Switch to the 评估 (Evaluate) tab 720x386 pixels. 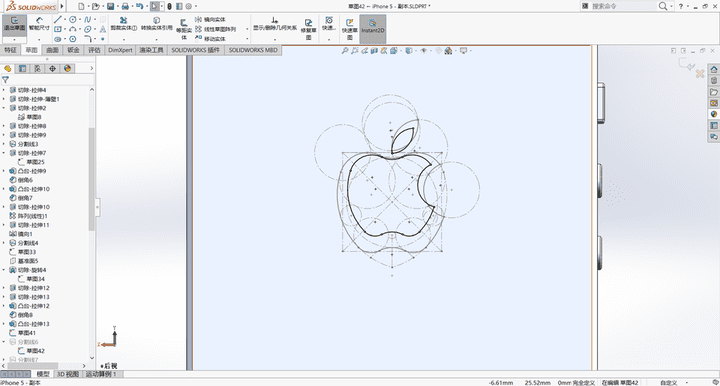(94, 50)
